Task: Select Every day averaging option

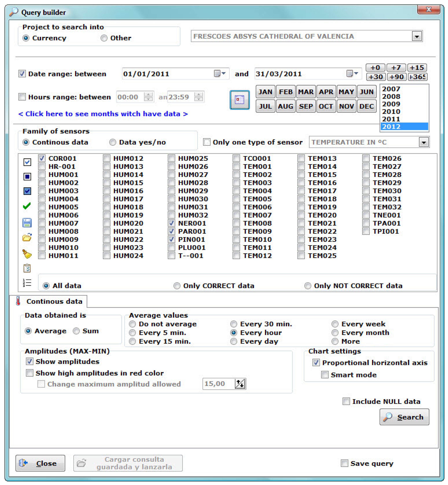Action: pyautogui.click(x=234, y=341)
